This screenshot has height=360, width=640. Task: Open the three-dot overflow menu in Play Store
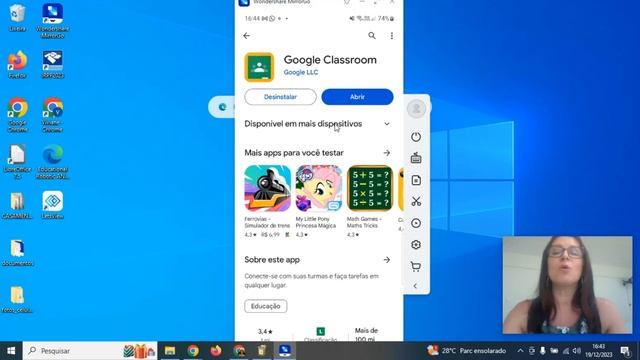pos(392,36)
